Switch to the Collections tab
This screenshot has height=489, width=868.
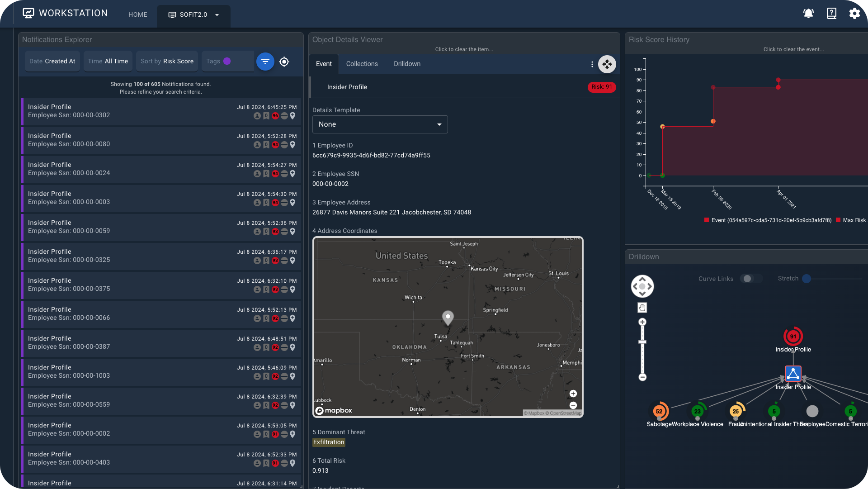click(x=362, y=63)
